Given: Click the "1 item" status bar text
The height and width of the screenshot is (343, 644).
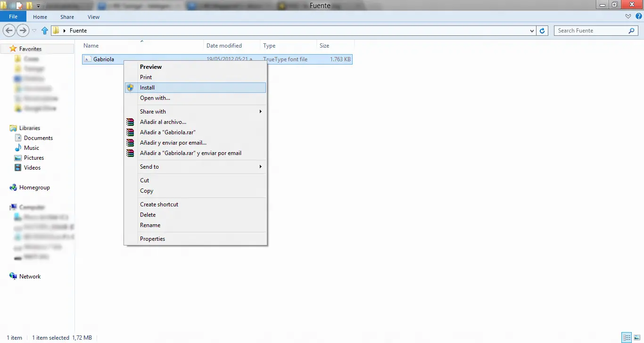Looking at the screenshot, I should coord(14,338).
